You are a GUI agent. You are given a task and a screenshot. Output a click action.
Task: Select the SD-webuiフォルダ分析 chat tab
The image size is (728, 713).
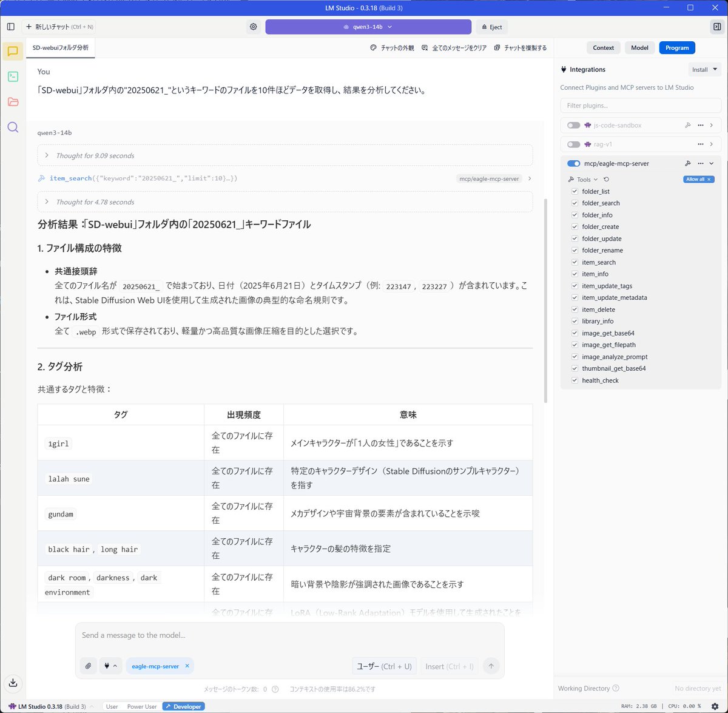click(60, 48)
